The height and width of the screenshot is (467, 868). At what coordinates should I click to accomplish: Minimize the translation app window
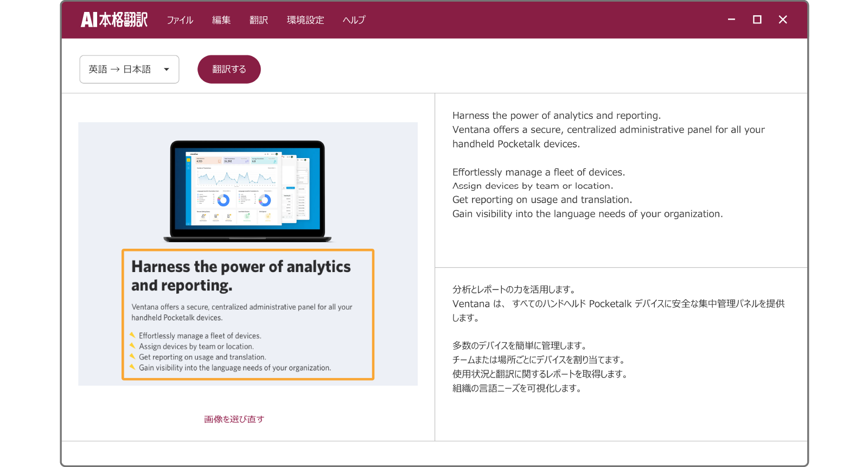tap(731, 20)
